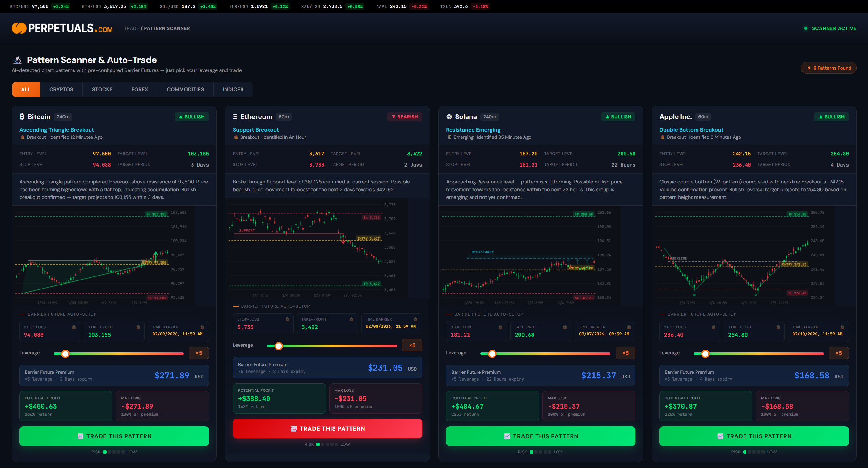Click the Perpetuals.com orange logo icon
The image size is (868, 468).
pos(19,28)
